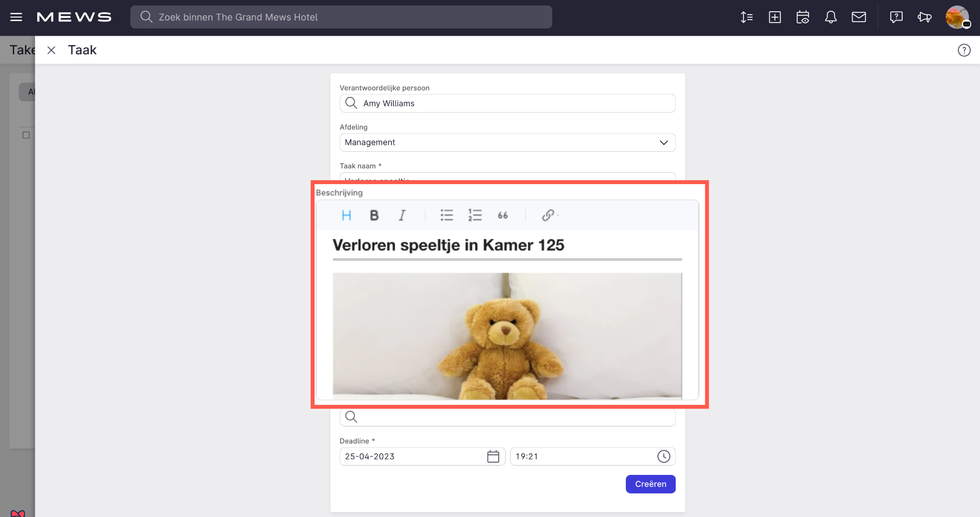Click the notifications bell icon
Viewport: 980px width, 517px height.
tap(831, 17)
